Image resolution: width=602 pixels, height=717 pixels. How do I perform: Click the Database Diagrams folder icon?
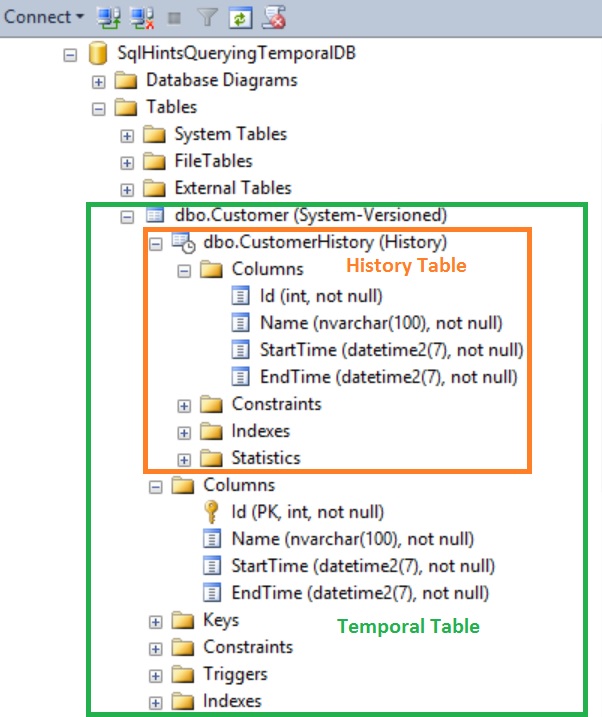[126, 80]
